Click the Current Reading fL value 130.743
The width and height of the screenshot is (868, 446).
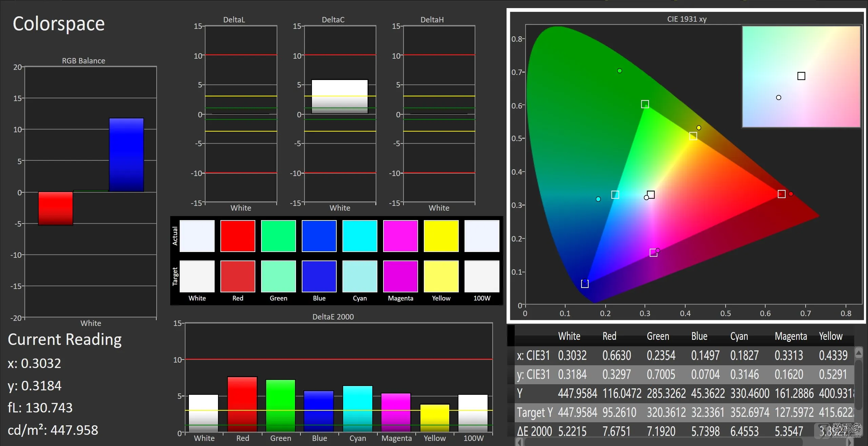click(x=49, y=408)
